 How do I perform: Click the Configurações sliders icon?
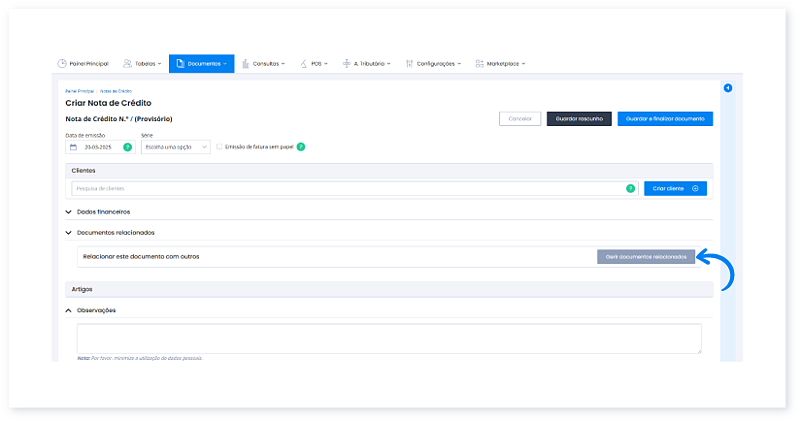click(x=410, y=63)
